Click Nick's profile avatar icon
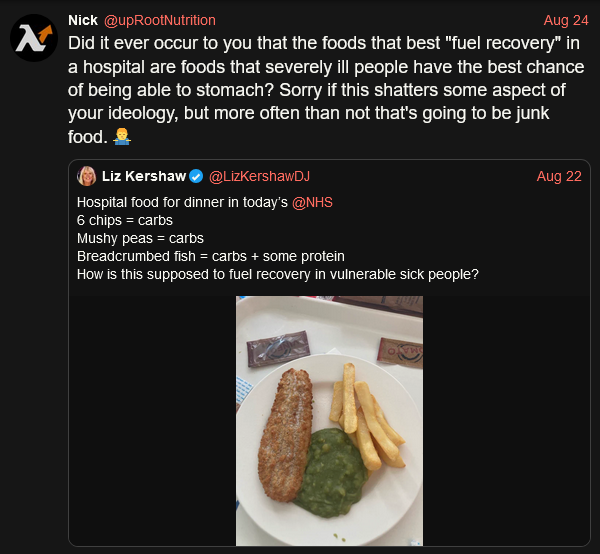This screenshot has height=554, width=600. 34,39
